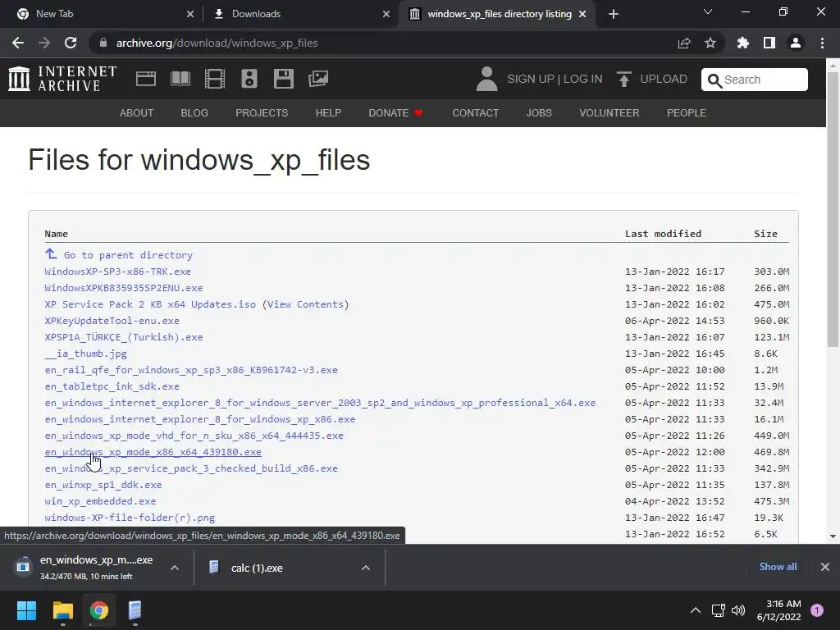Click the LOG IN link
The image size is (840, 630).
click(x=583, y=79)
